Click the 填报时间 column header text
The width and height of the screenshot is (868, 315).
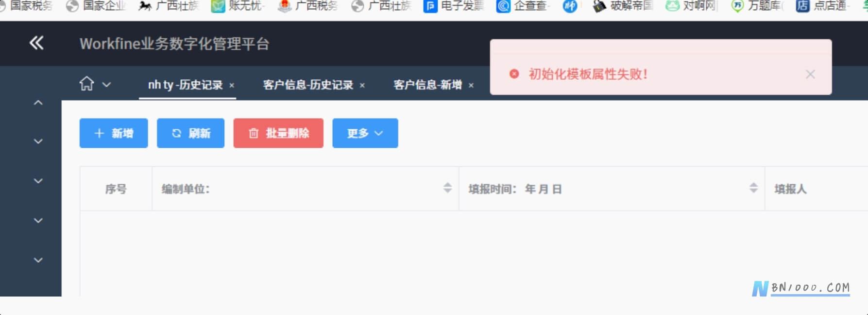coord(515,189)
